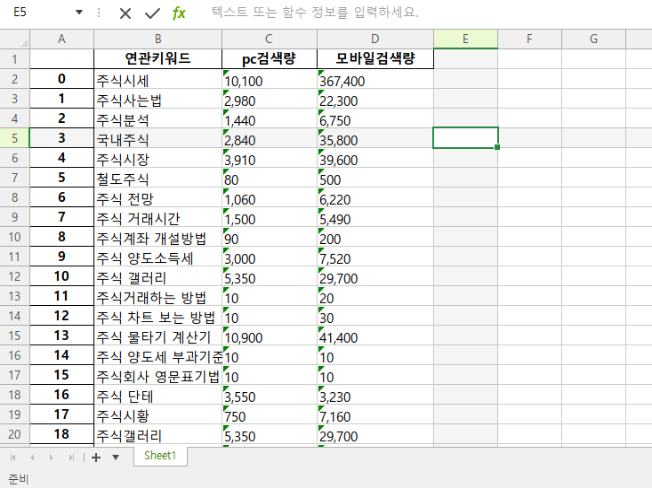Click the cell with value 367,400
The image size is (652, 488).
375,80
